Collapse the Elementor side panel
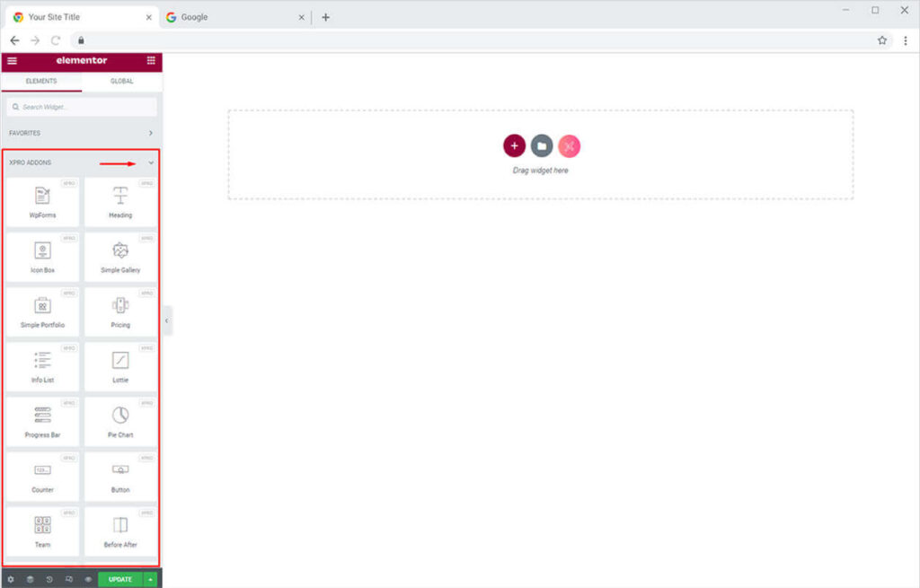This screenshot has width=920, height=588. point(167,320)
